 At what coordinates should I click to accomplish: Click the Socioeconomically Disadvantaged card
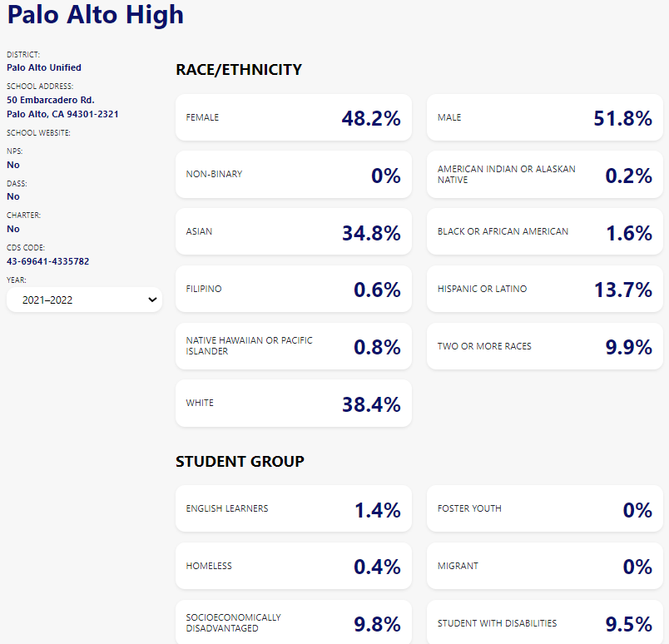(293, 622)
